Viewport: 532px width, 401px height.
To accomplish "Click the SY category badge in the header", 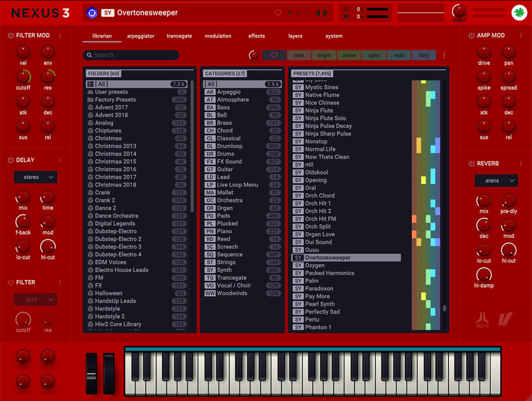I will click(x=107, y=13).
